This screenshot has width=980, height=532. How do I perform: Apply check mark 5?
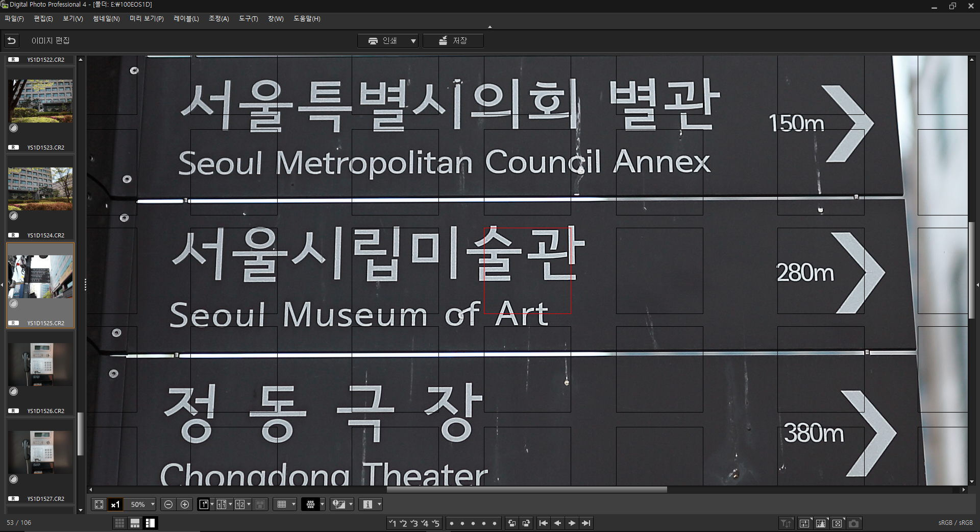[x=435, y=523]
